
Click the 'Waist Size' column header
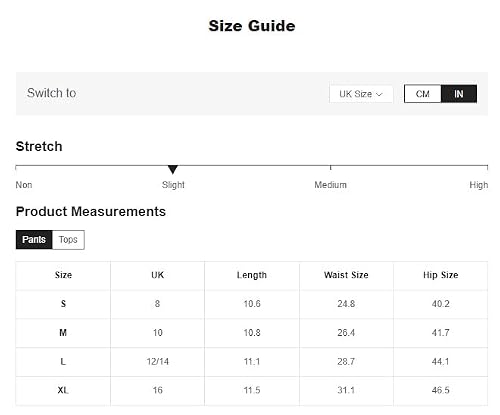[x=346, y=275]
